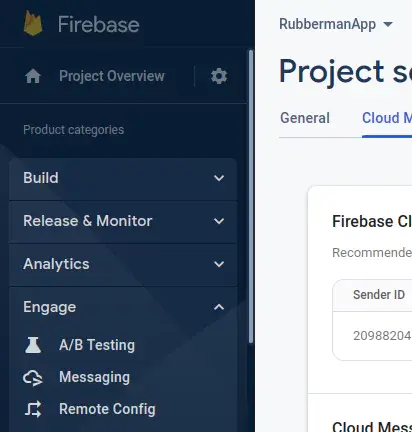This screenshot has height=432, width=412.
Task: Open Project Overview link
Action: 112,76
